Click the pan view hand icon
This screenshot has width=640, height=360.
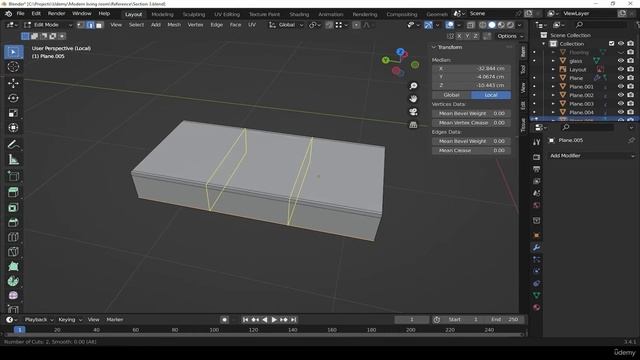click(413, 99)
